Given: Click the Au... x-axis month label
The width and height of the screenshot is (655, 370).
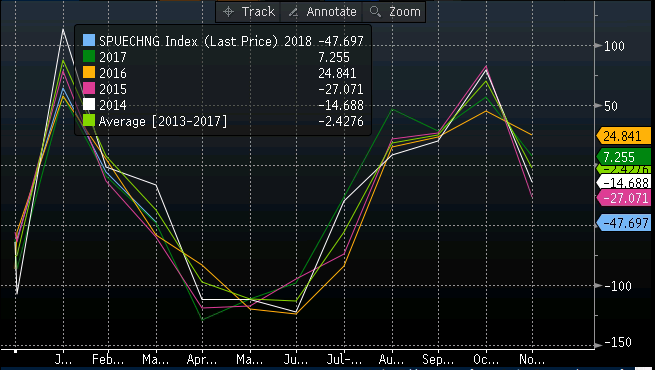Looking at the screenshot, I should tap(391, 359).
